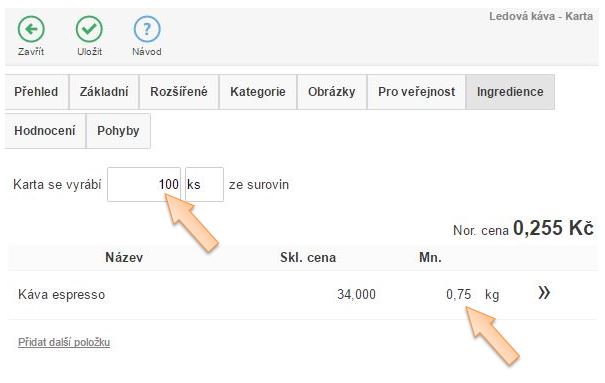Click the Skl. cena column header
The image size is (605, 383).
coord(308,258)
